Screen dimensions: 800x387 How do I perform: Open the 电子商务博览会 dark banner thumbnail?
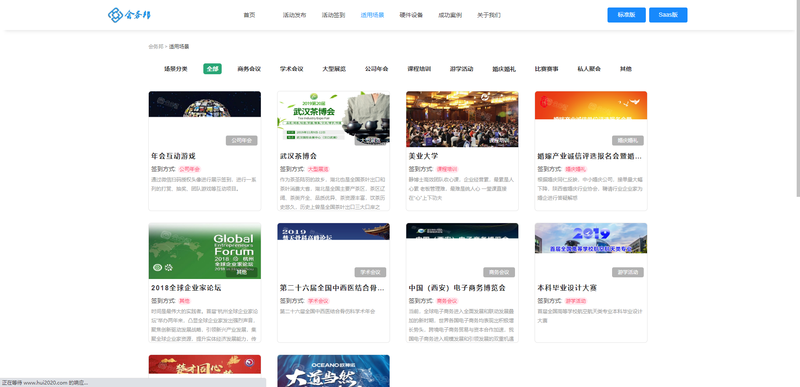(x=462, y=230)
